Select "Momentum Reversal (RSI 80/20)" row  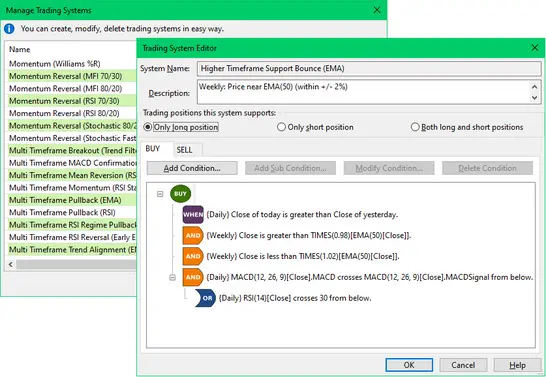coord(72,113)
